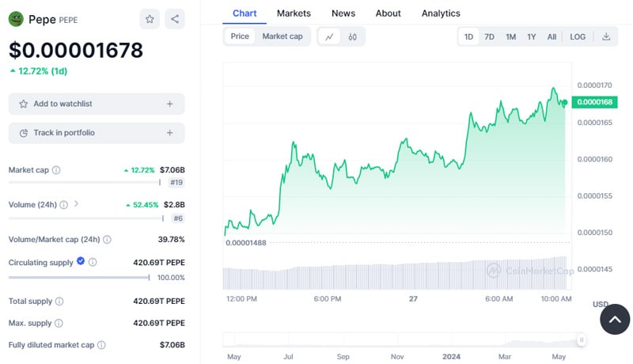Set chart range to 7D
Image resolution: width=633 pixels, height=364 pixels.
pyautogui.click(x=489, y=36)
